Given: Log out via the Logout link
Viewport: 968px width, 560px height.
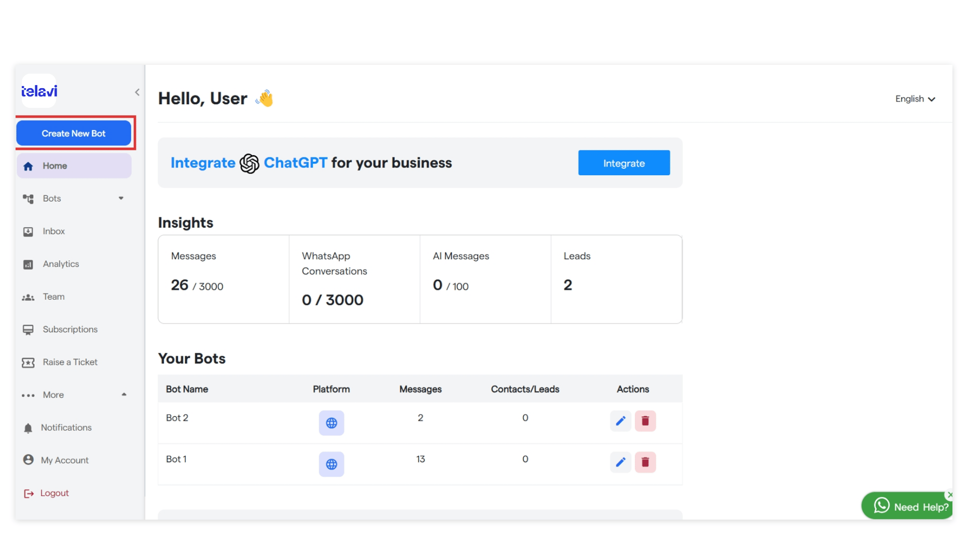Looking at the screenshot, I should click(x=54, y=493).
